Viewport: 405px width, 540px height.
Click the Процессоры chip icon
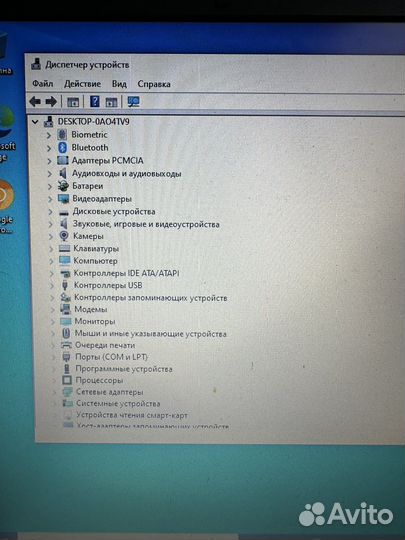(67, 380)
